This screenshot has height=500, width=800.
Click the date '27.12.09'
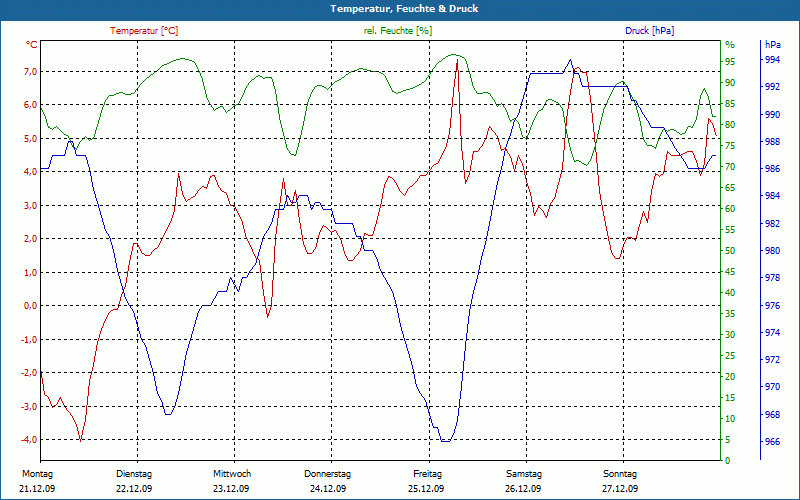[x=620, y=489]
